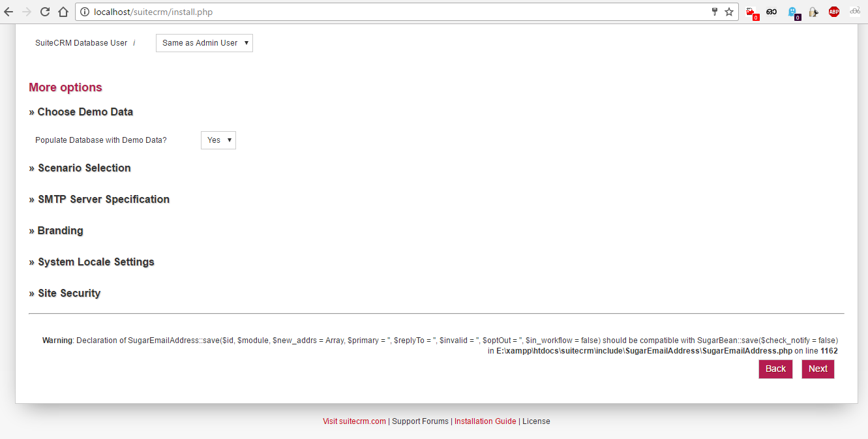Image resolution: width=868 pixels, height=439 pixels.
Task: Open the Support Forums link
Action: [x=420, y=421]
